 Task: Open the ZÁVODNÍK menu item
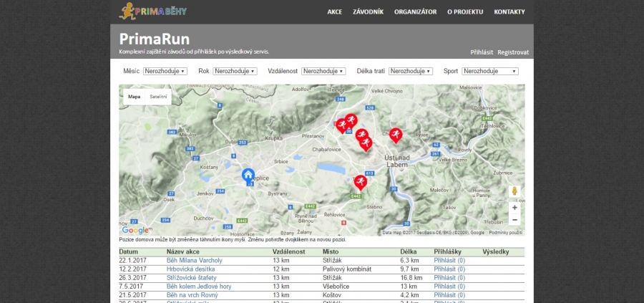[x=368, y=12]
